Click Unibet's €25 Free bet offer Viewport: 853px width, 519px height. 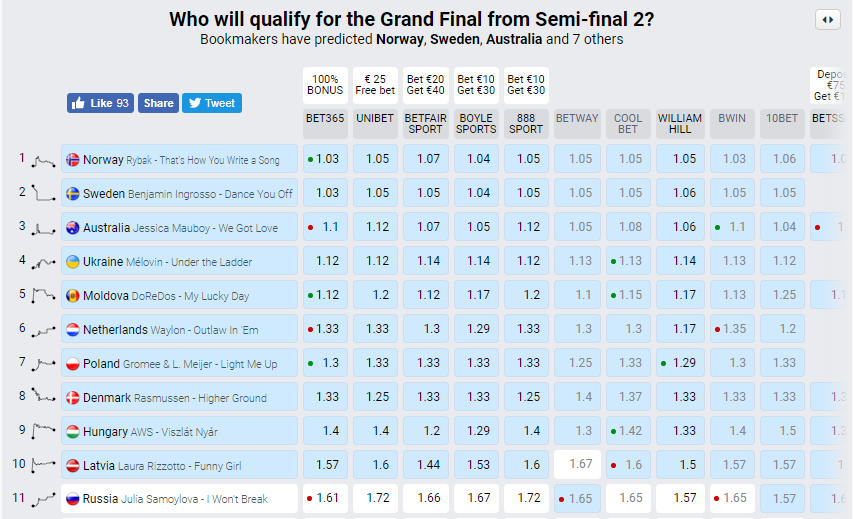pyautogui.click(x=377, y=85)
